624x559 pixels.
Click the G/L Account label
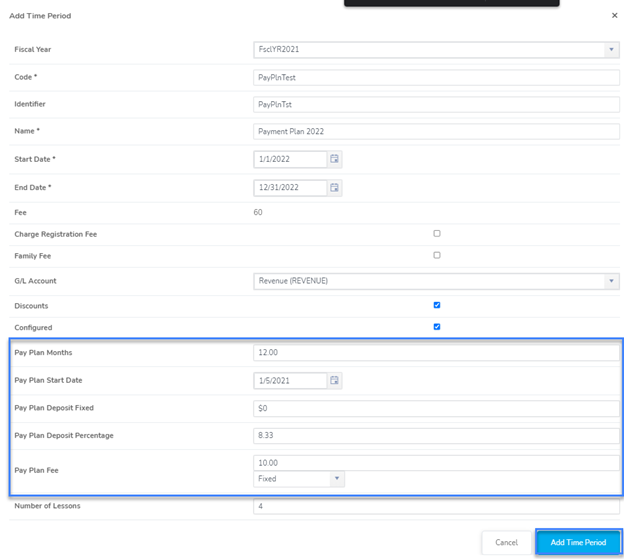(x=35, y=281)
